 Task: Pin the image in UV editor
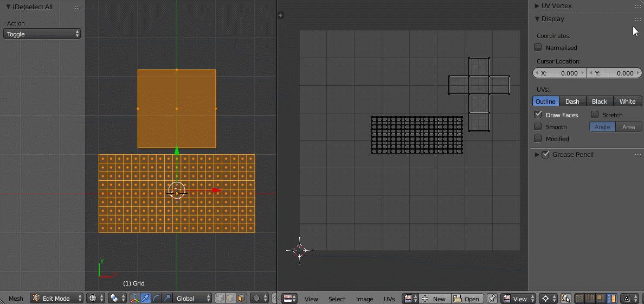pos(492,299)
